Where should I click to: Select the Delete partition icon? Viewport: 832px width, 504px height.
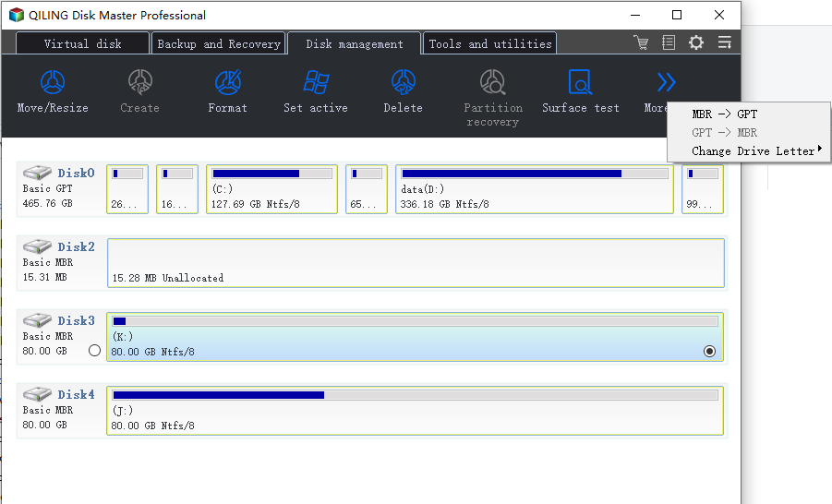(404, 82)
